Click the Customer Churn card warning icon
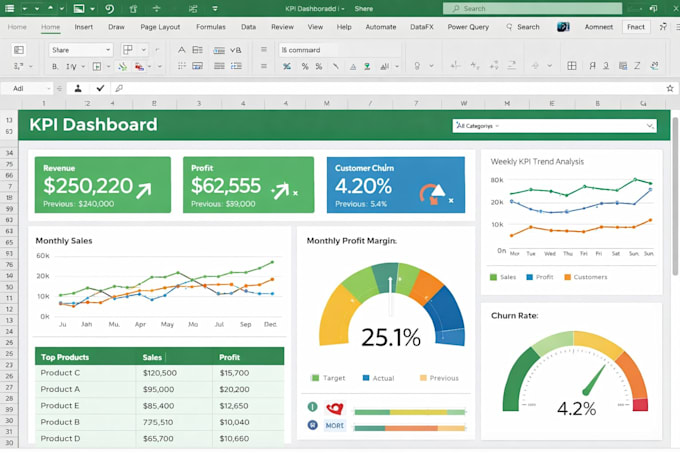This screenshot has width=680, height=453. click(431, 193)
